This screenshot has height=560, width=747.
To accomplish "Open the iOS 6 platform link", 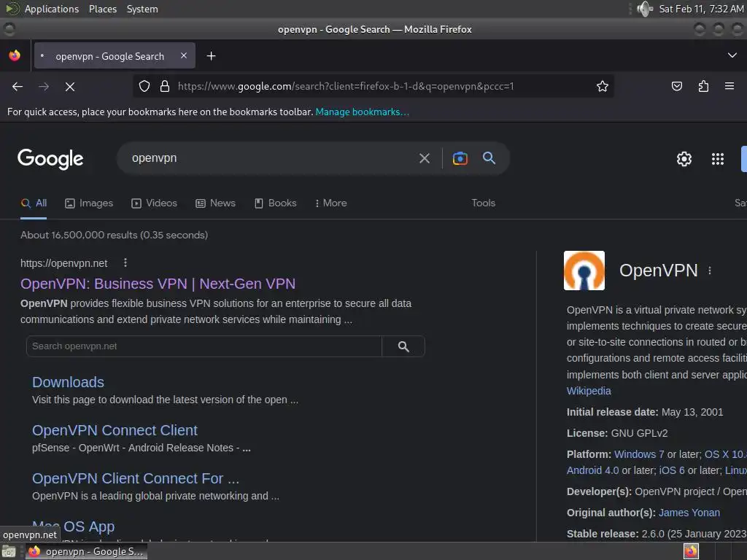I will click(672, 470).
